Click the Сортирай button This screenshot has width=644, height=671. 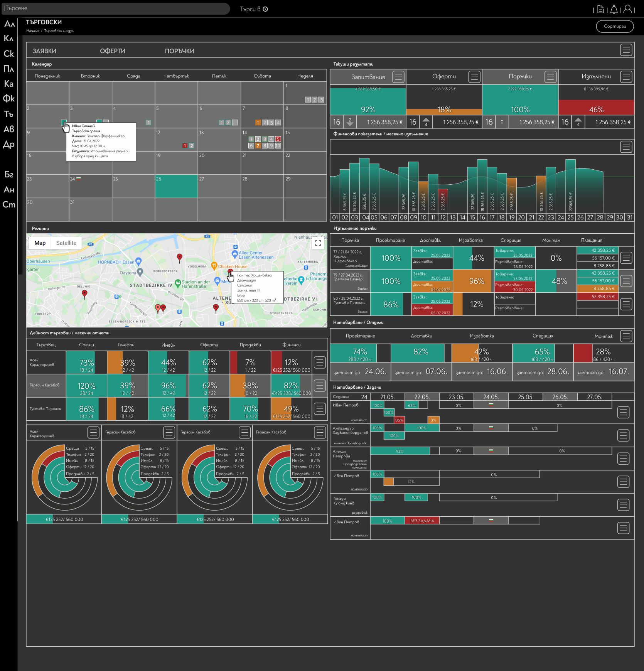point(615,26)
